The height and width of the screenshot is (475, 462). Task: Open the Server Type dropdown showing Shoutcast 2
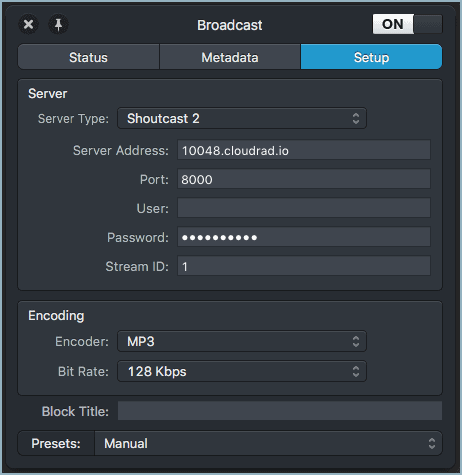click(242, 118)
